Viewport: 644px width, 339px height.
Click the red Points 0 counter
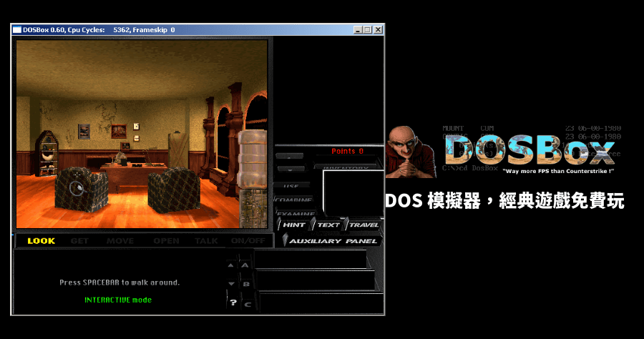348,151
